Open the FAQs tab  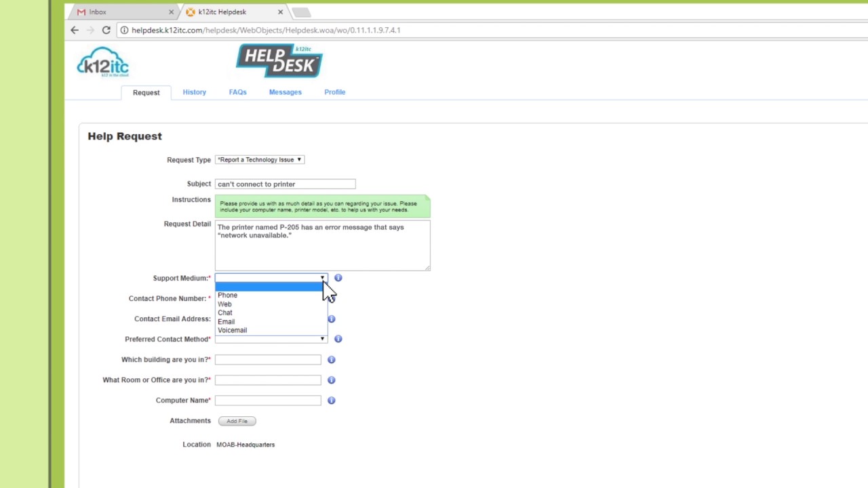237,92
